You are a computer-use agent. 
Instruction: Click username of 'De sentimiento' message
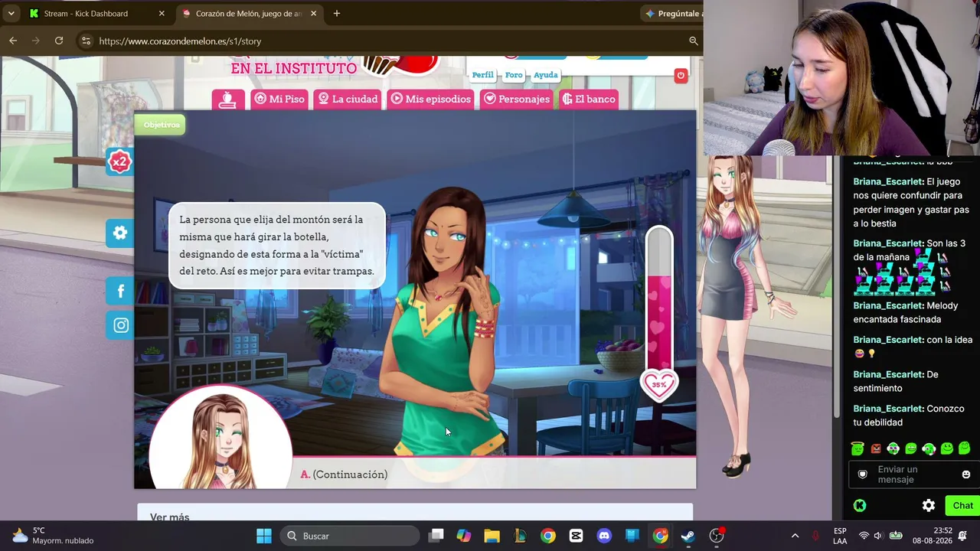[887, 374]
